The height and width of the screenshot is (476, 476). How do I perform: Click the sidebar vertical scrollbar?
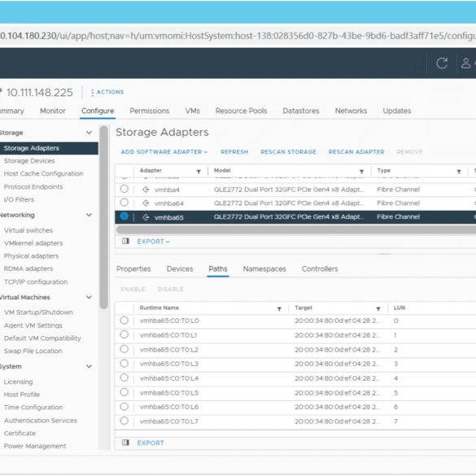click(104, 217)
